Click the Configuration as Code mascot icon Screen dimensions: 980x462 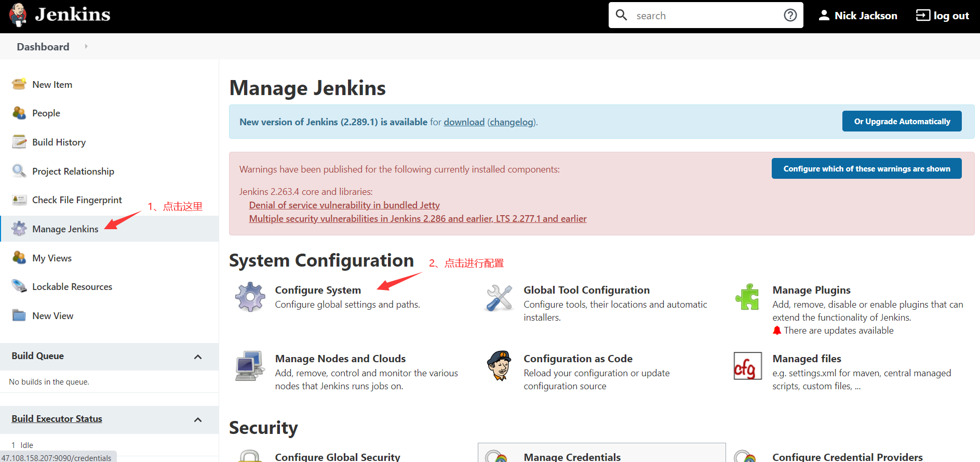(499, 365)
